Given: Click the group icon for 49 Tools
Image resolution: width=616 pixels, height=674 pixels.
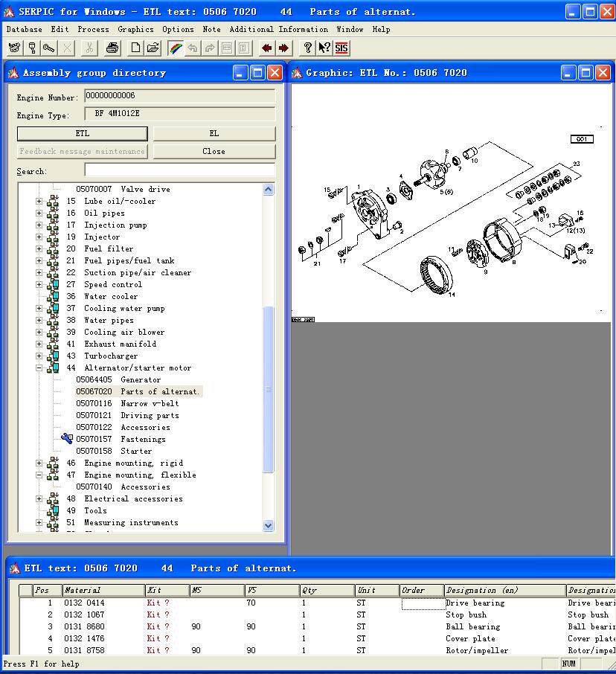Looking at the screenshot, I should [x=54, y=510].
